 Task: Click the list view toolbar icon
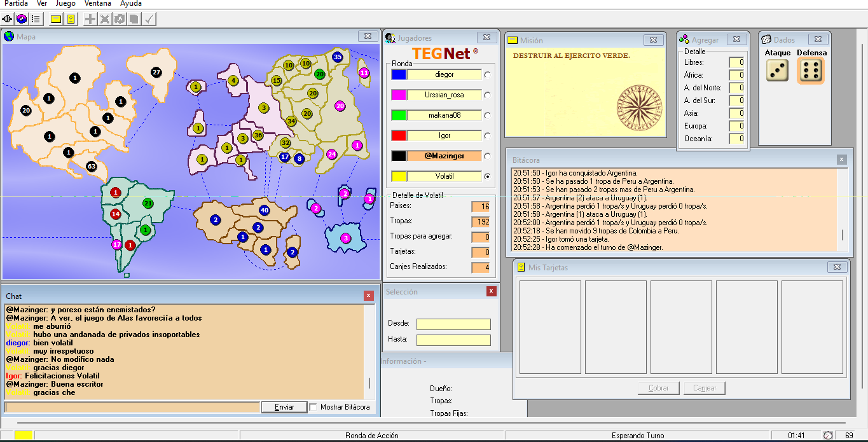pyautogui.click(x=36, y=19)
